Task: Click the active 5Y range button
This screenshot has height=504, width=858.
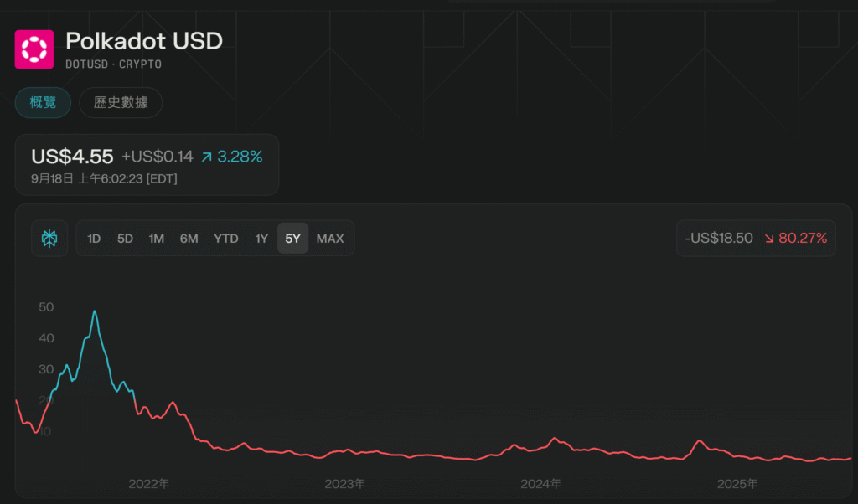Action: (292, 239)
